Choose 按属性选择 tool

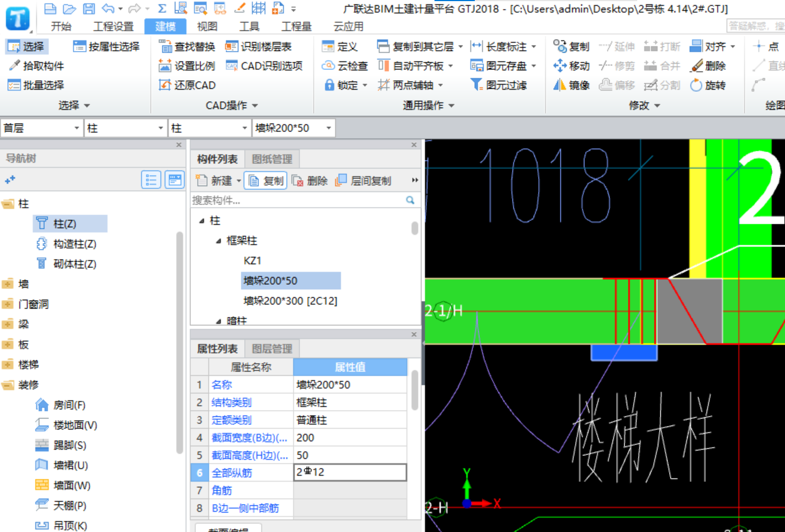pyautogui.click(x=106, y=46)
